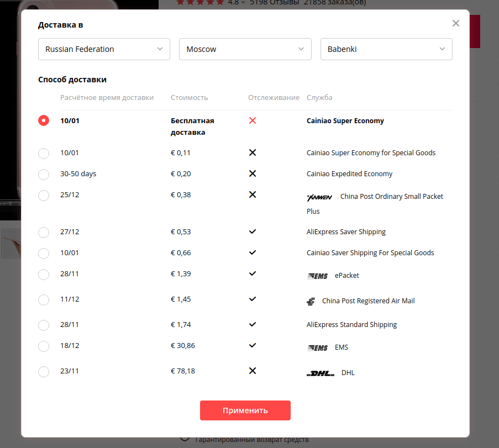Viewport: 499px width, 448px height.
Task: Click tracking checkmark for AliExpress Saver Shipping
Action: (253, 231)
